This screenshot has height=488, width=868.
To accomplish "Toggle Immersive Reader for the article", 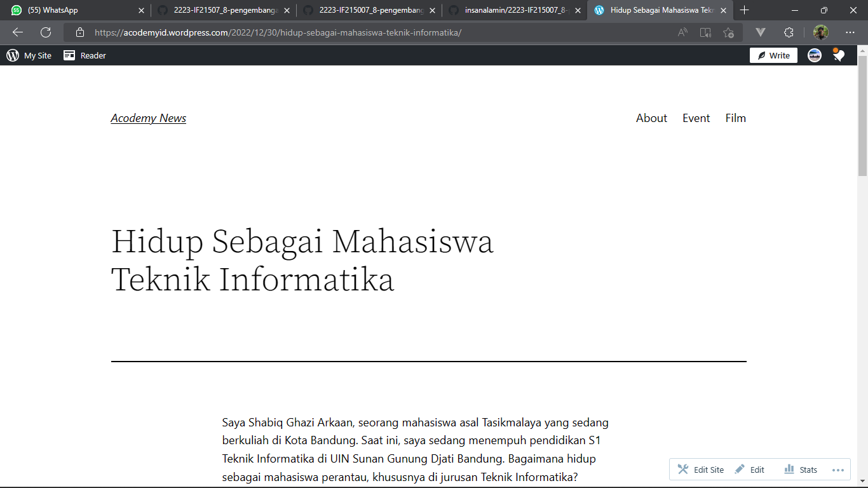I will tap(705, 32).
